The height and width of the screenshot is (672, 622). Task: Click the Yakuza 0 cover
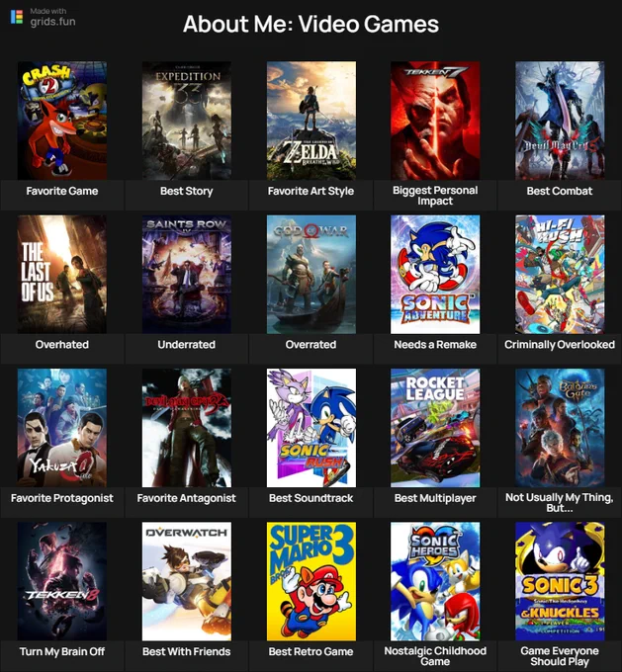click(x=62, y=428)
